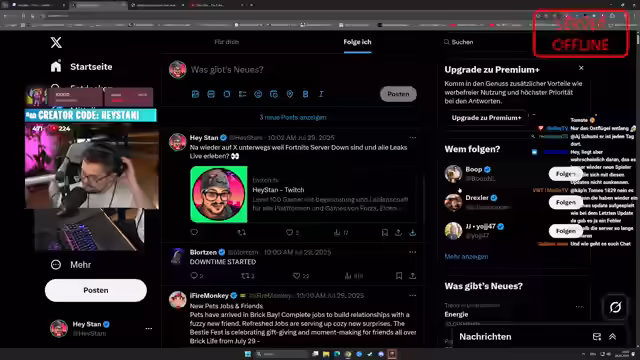Add a GIF to the post
The image size is (640, 360).
pos(211,94)
